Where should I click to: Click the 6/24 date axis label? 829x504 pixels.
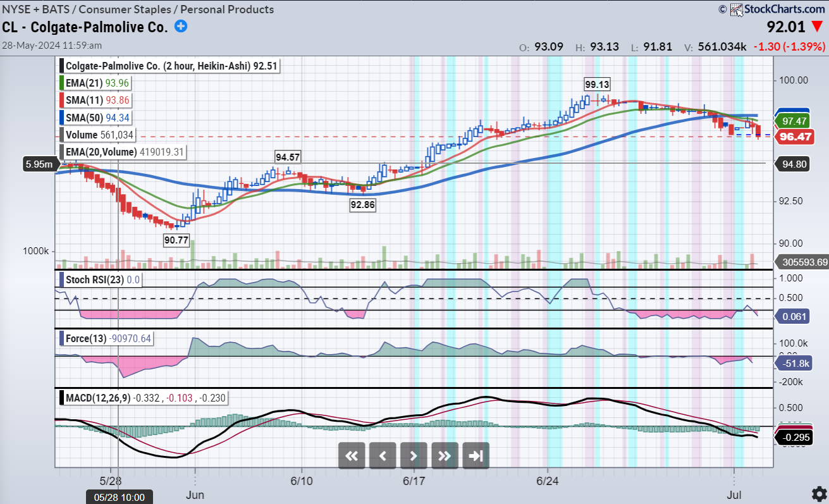(547, 481)
